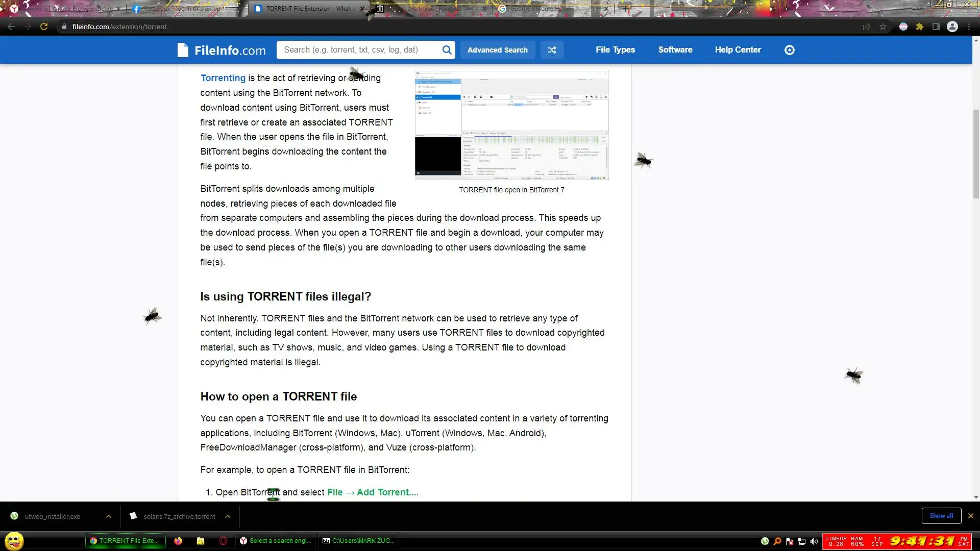The image size is (980, 551).
Task: Expand the utweb_installer.exe download options chevron
Action: tap(109, 516)
